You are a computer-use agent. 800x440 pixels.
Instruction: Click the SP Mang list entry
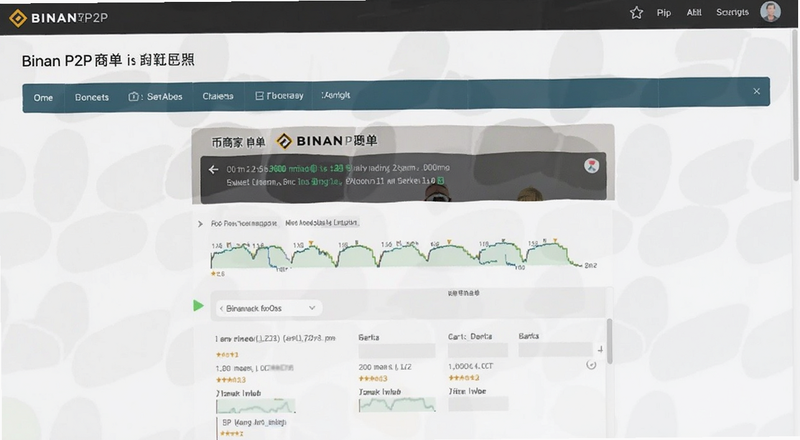coord(254,423)
